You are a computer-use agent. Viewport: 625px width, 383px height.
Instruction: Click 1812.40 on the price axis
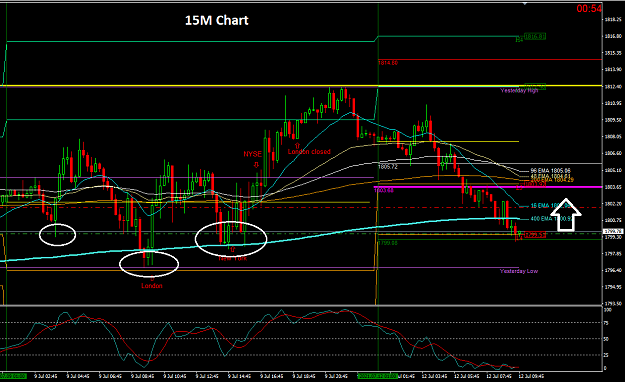click(613, 86)
